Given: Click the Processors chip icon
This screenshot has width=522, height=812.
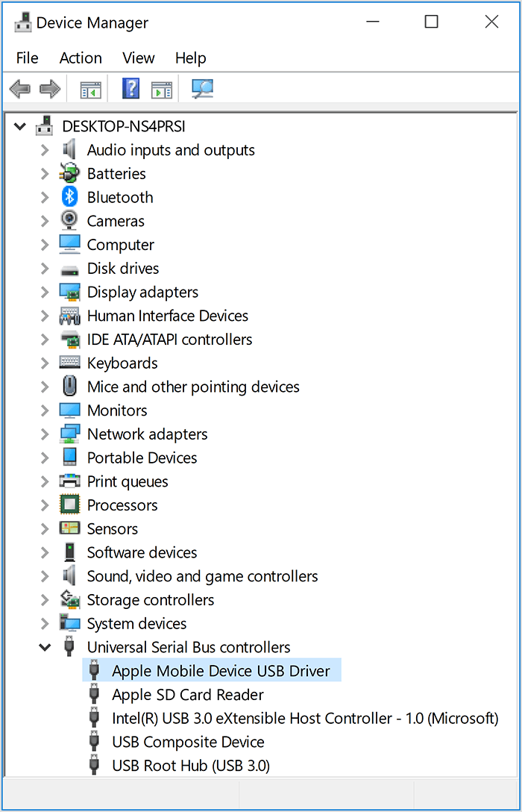Looking at the screenshot, I should pos(69,505).
